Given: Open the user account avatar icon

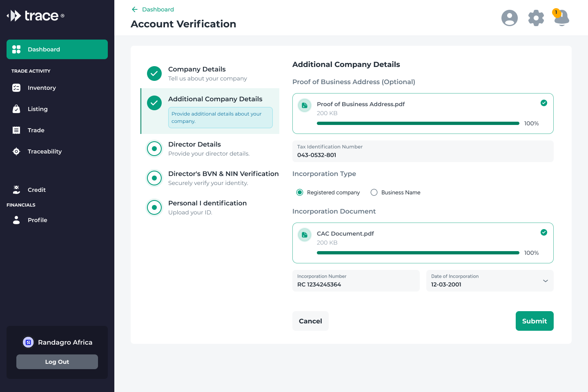Looking at the screenshot, I should (510, 18).
